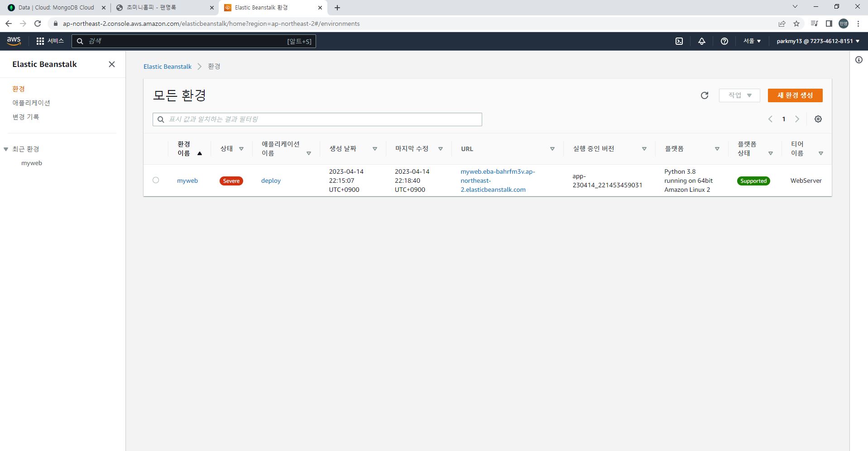Go to next table page
Screen dimensions: 868x451
(797, 119)
